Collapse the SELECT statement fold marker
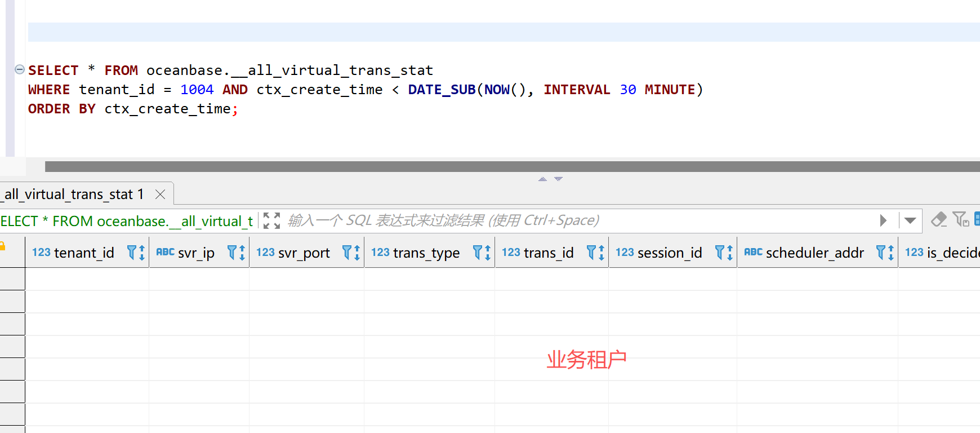 [x=20, y=69]
